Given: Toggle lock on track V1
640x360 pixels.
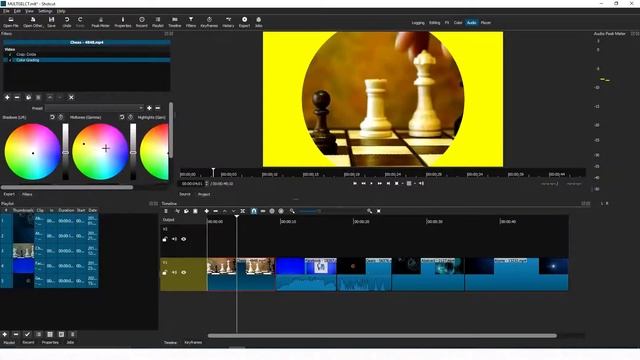Looking at the screenshot, I should (164, 272).
